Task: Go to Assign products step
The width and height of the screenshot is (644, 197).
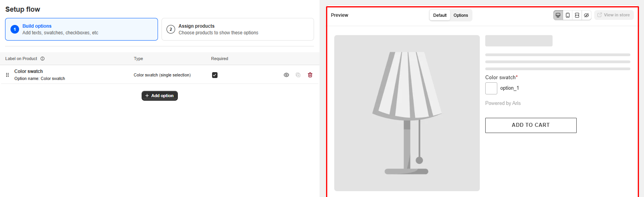Action: (238, 29)
